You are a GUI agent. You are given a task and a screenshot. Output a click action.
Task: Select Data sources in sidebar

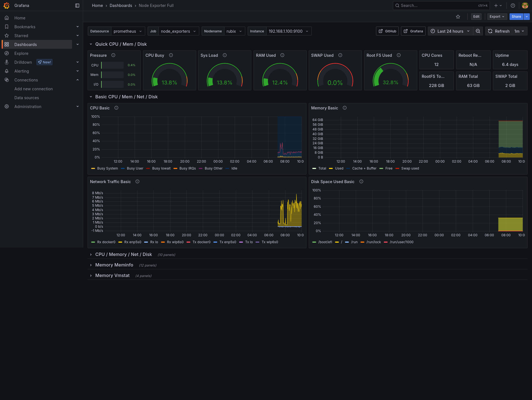tap(27, 98)
